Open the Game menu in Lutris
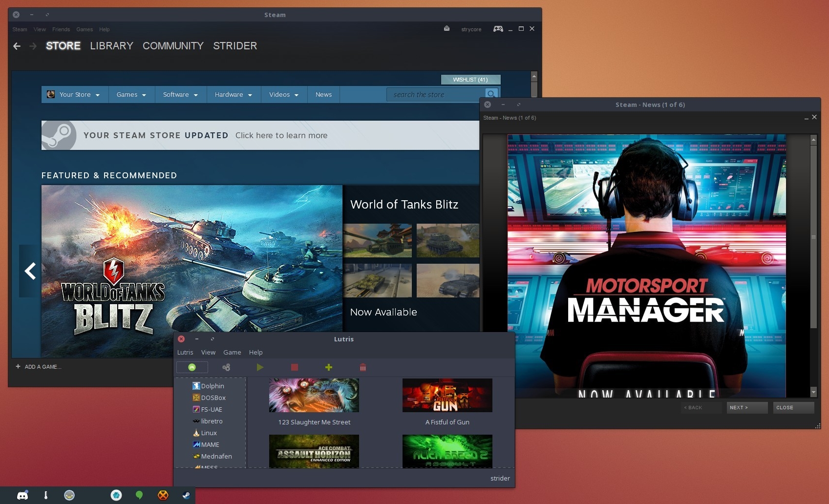The image size is (829, 504). click(232, 352)
